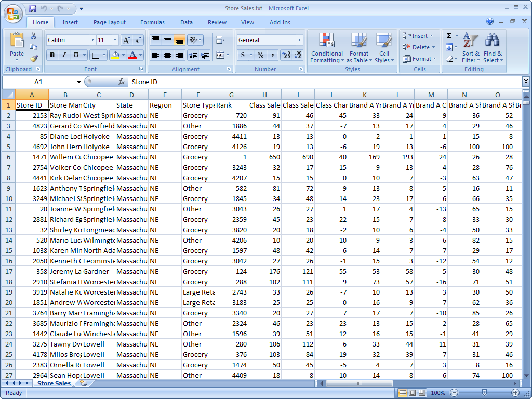
Task: Toggle Bold formatting
Action: click(x=52, y=55)
